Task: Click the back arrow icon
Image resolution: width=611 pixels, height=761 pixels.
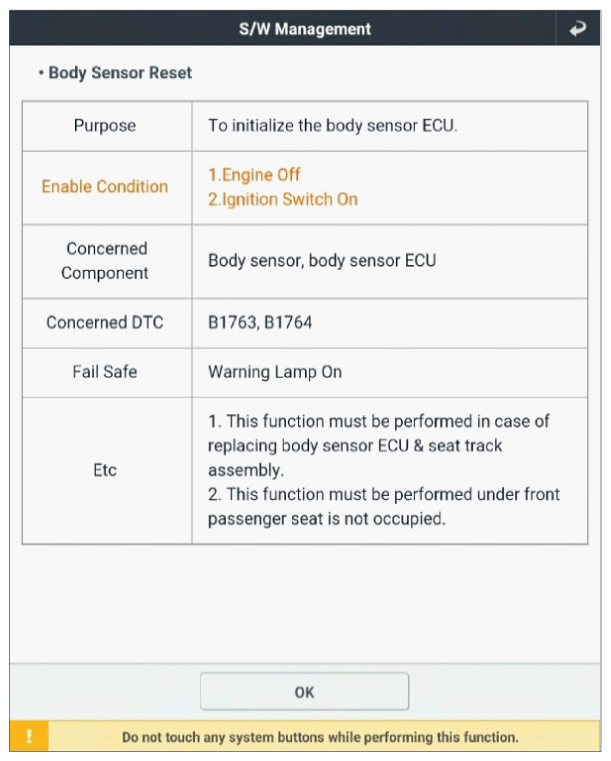Action: pos(578,29)
